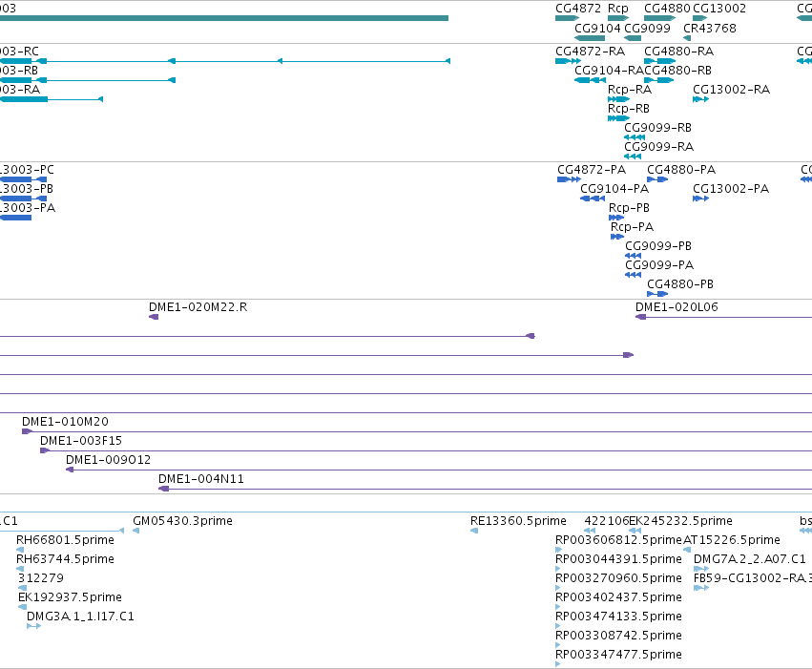Click BAC clone DME1-010M20
812x669 pixels.
65,422
